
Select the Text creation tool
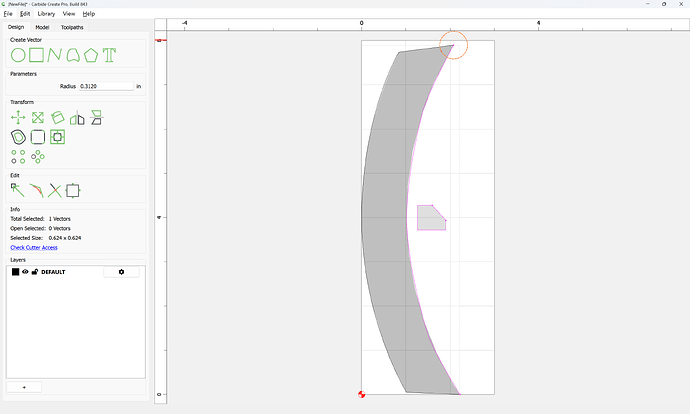pyautogui.click(x=109, y=55)
